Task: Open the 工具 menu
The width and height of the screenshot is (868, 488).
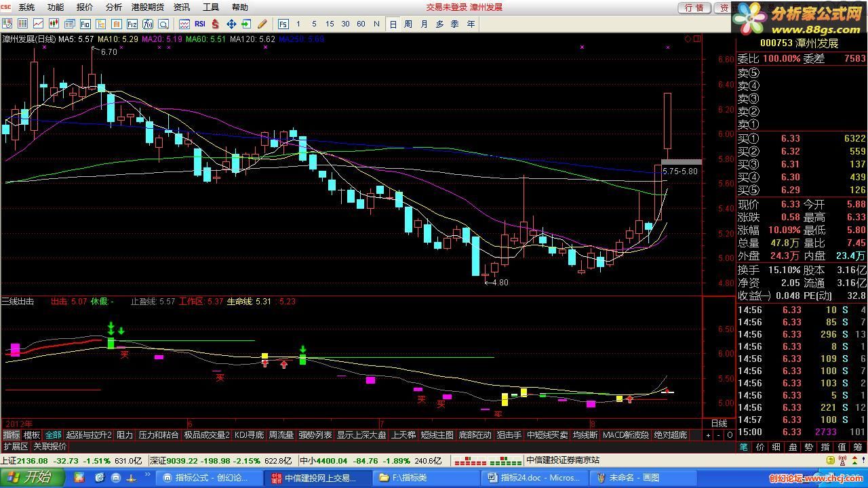Action: click(211, 7)
